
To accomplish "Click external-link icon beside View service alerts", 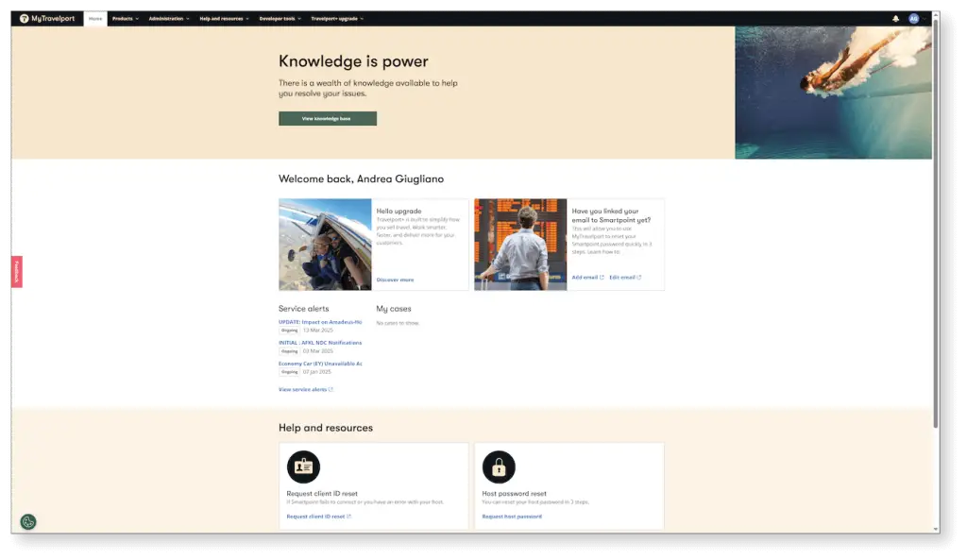I will tap(331, 390).
